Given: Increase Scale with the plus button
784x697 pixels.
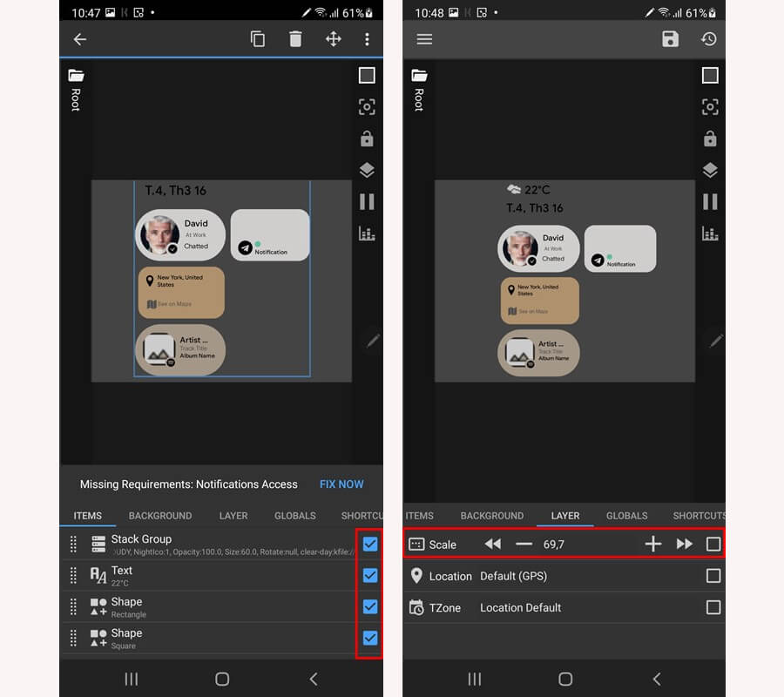Looking at the screenshot, I should pos(653,545).
